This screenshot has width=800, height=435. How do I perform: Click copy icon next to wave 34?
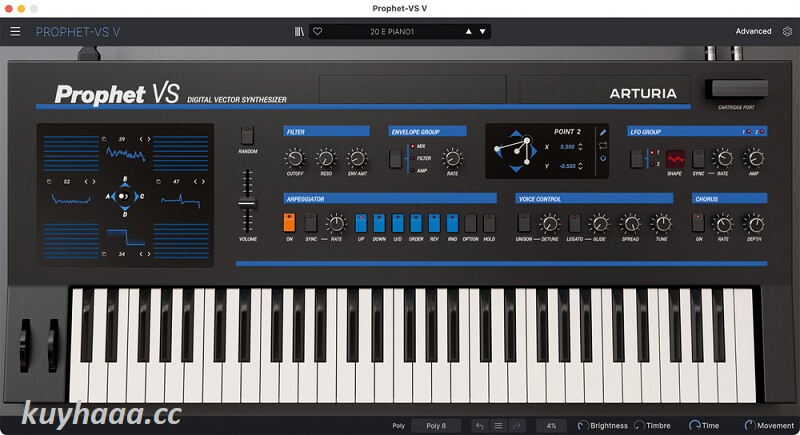pos(104,253)
